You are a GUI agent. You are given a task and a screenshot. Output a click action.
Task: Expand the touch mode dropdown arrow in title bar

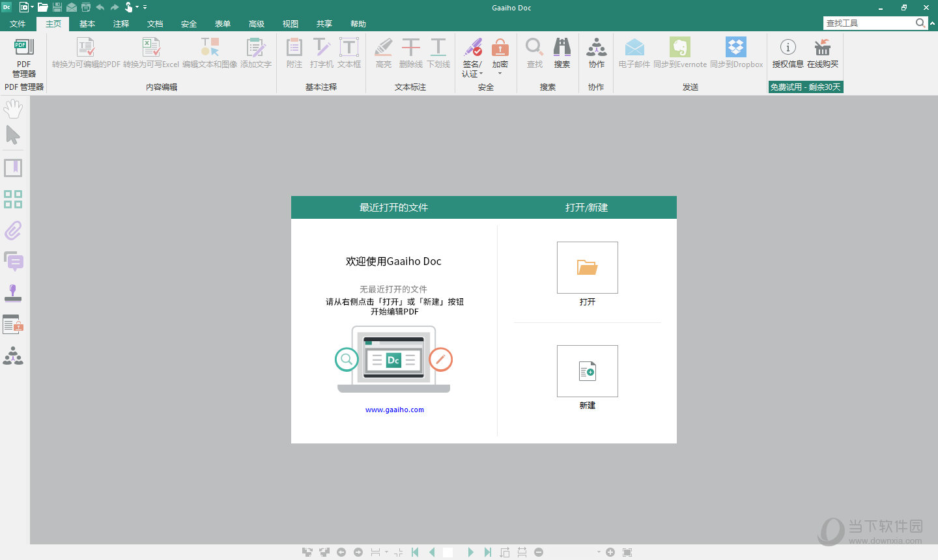(137, 7)
